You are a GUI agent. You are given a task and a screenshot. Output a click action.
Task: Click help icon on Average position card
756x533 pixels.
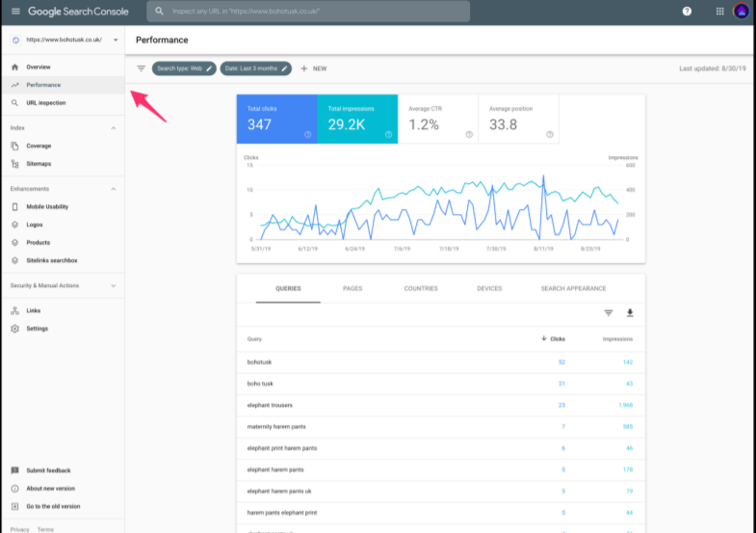coord(550,135)
